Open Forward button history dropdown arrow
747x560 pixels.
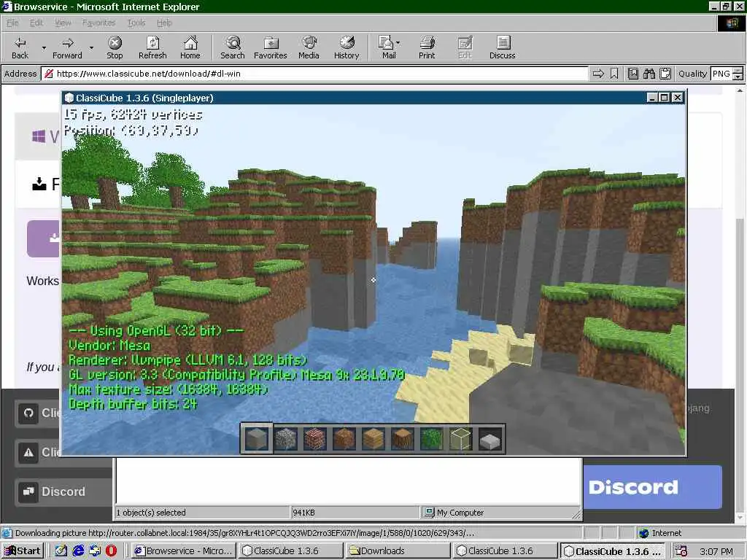tap(91, 48)
